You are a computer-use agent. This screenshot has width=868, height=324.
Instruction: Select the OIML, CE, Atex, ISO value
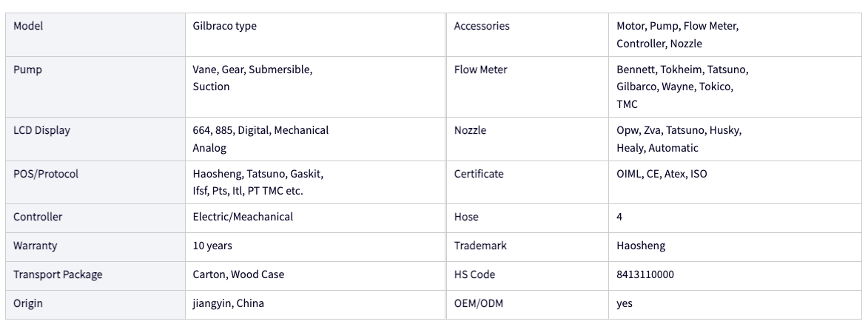coord(662,174)
